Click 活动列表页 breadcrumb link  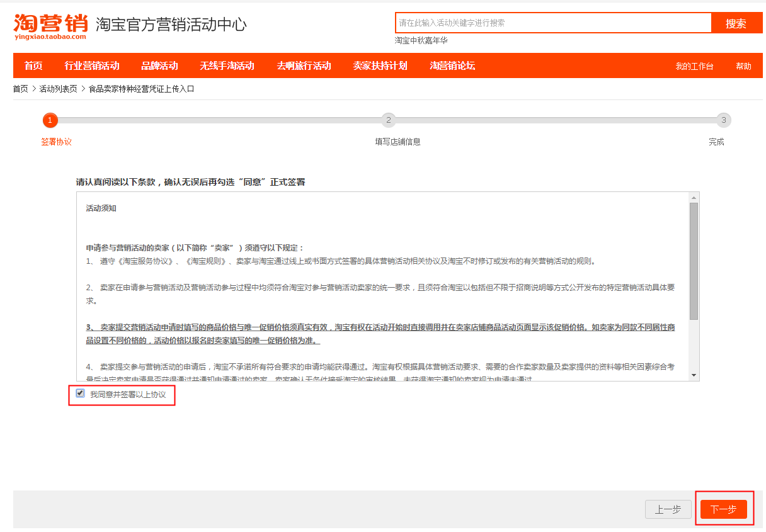[x=59, y=89]
